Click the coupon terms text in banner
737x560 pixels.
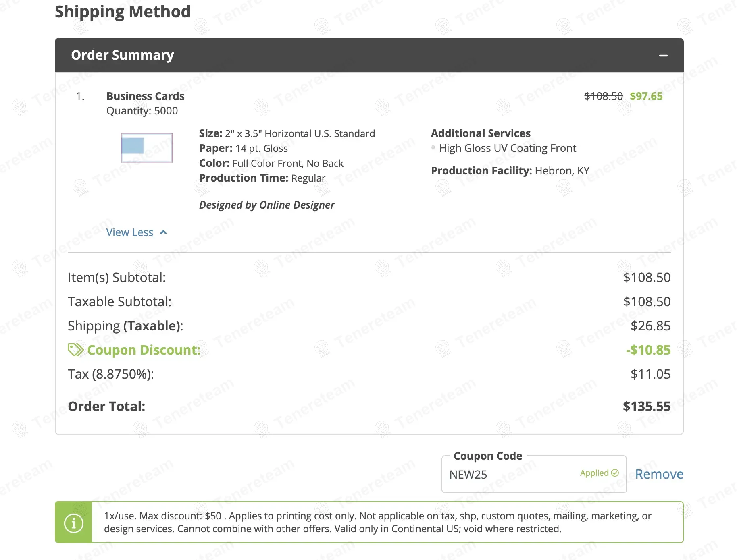(x=377, y=522)
